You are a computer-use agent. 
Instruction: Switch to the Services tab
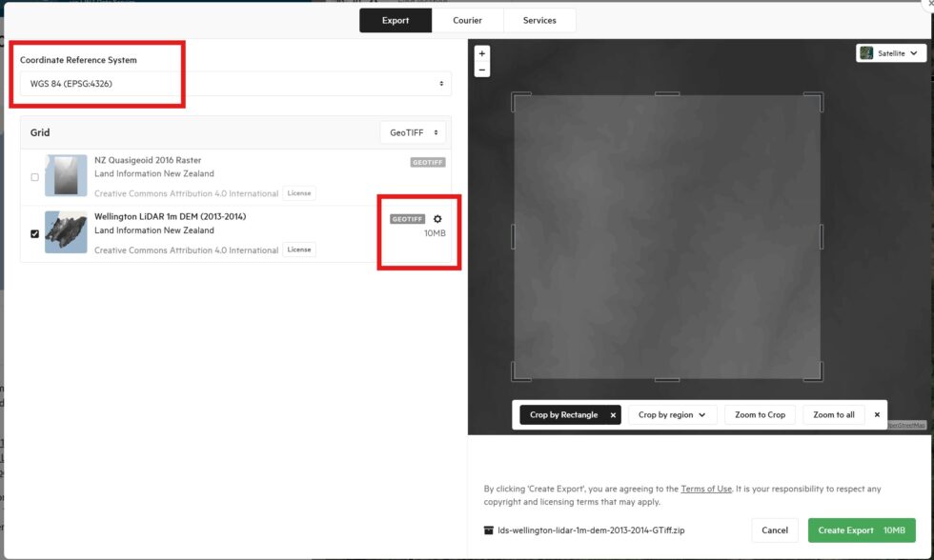coord(539,20)
